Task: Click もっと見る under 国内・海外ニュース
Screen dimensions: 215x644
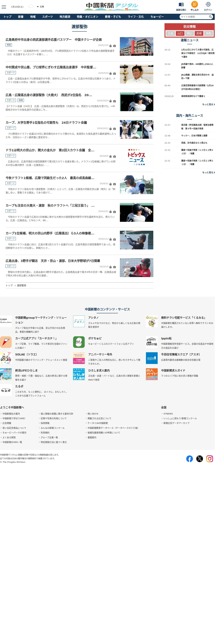Action: pyautogui.click(x=208, y=173)
